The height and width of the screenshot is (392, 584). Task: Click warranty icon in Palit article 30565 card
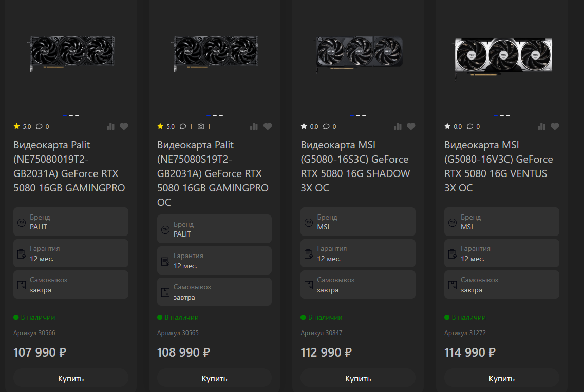pos(165,261)
